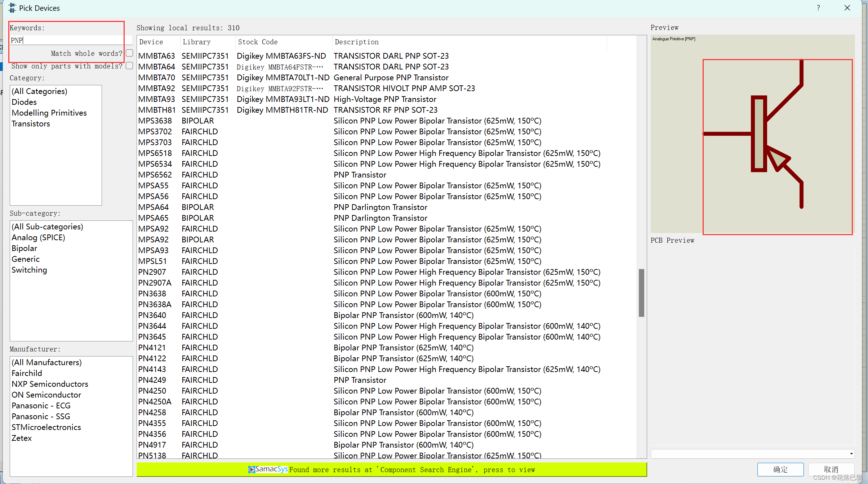Click the 确定 confirm button
868x484 pixels.
780,469
